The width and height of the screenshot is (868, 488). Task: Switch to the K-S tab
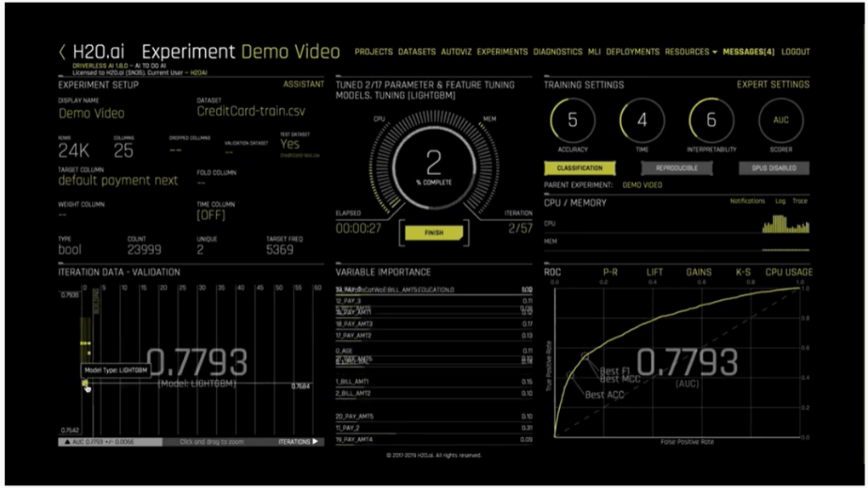pyautogui.click(x=743, y=272)
